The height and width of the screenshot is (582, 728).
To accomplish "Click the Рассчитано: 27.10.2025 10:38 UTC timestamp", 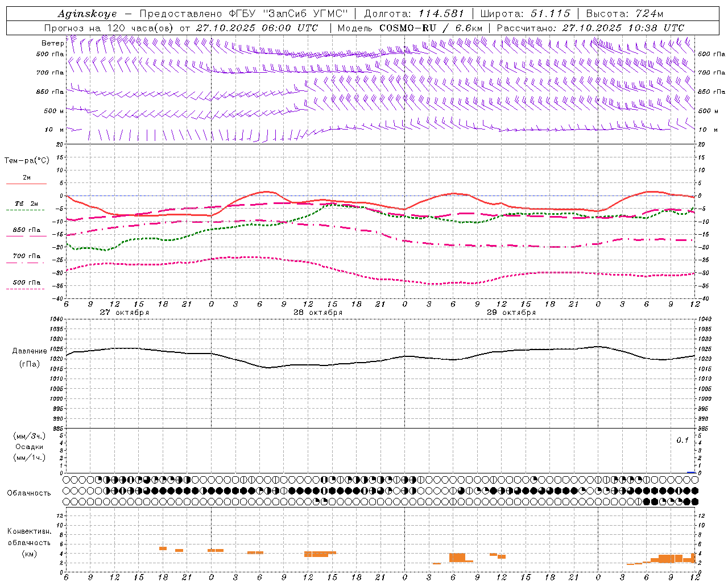I will 590,28.
